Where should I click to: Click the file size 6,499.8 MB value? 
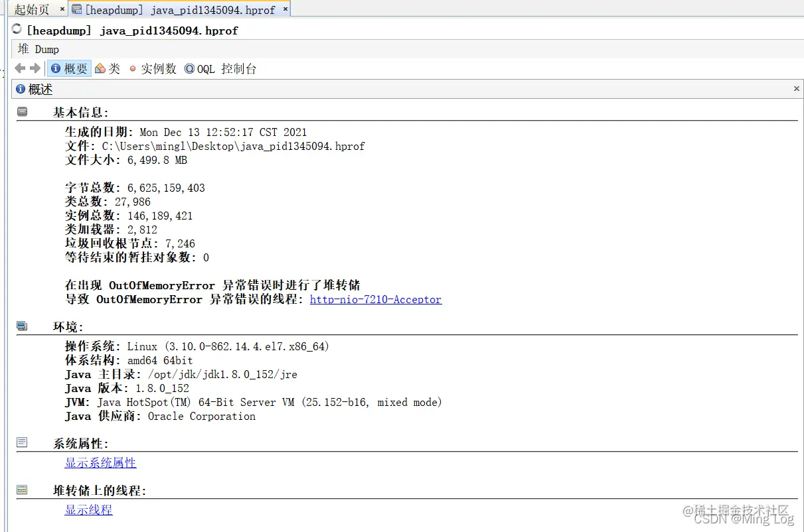point(157,160)
